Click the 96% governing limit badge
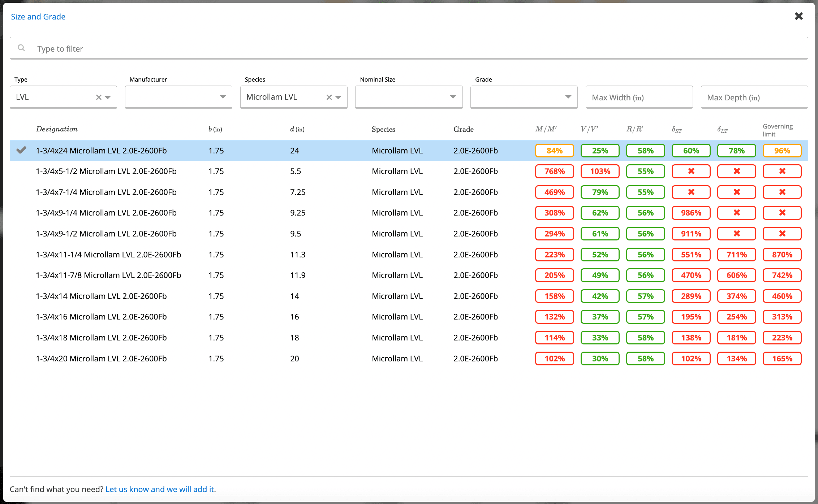This screenshot has height=504, width=818. tap(782, 151)
